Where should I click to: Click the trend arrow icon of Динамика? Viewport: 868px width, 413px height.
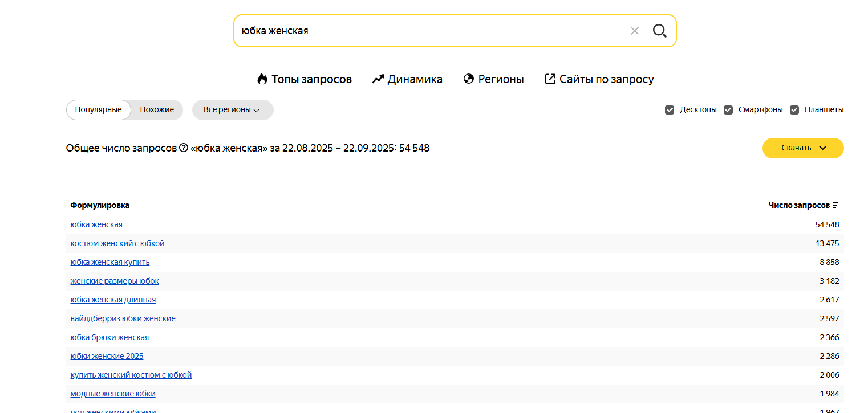tap(378, 79)
